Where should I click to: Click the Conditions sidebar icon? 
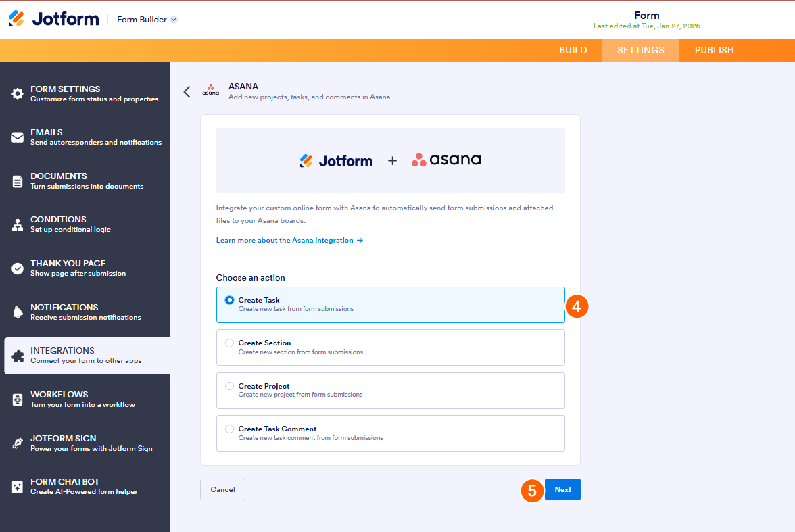point(16,224)
